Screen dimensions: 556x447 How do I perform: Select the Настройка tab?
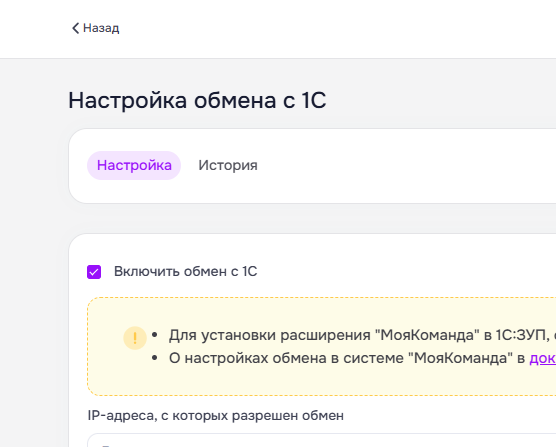[134, 166]
